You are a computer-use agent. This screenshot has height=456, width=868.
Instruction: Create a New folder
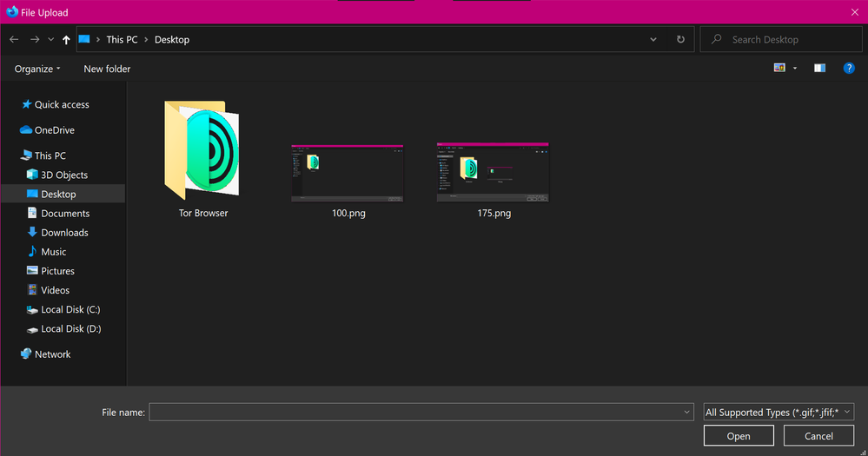click(107, 69)
